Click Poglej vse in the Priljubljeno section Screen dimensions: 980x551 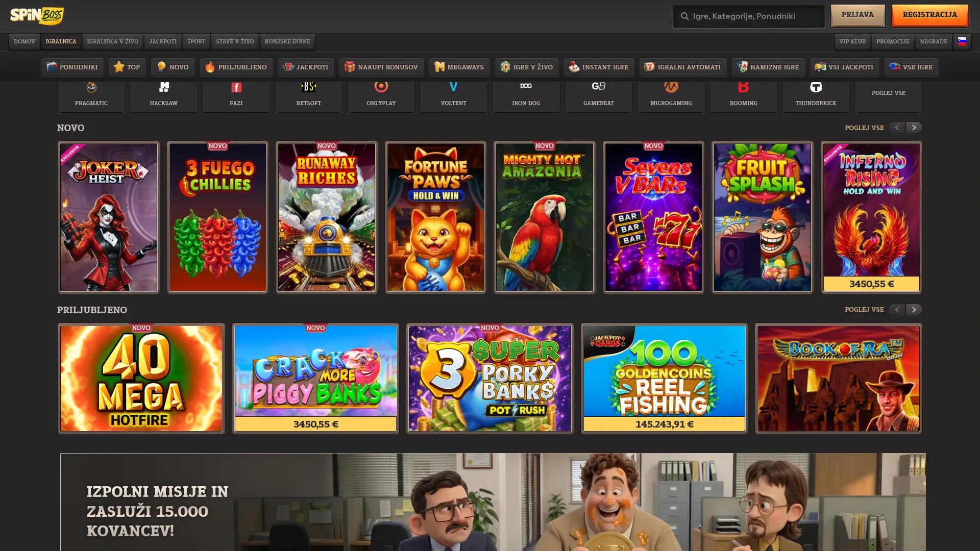click(x=864, y=310)
